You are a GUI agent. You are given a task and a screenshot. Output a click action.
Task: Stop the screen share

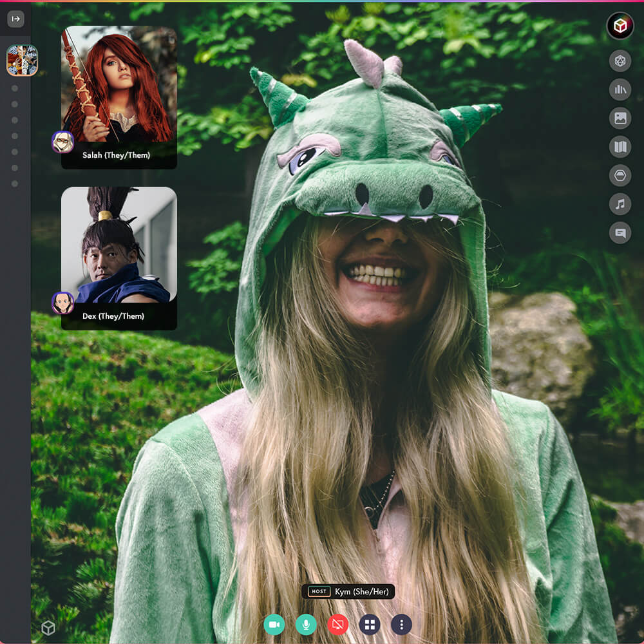point(337,624)
